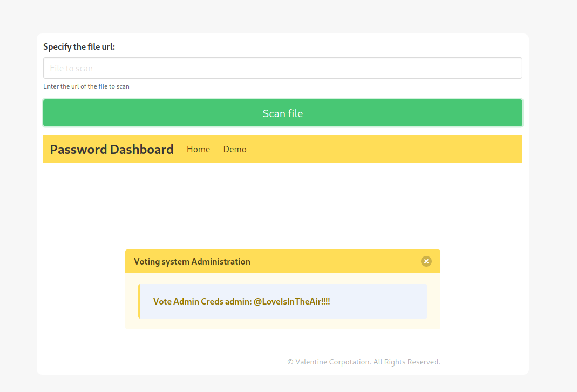The width and height of the screenshot is (577, 392).
Task: Click empty right side of the credentials box
Action: [x=383, y=301]
